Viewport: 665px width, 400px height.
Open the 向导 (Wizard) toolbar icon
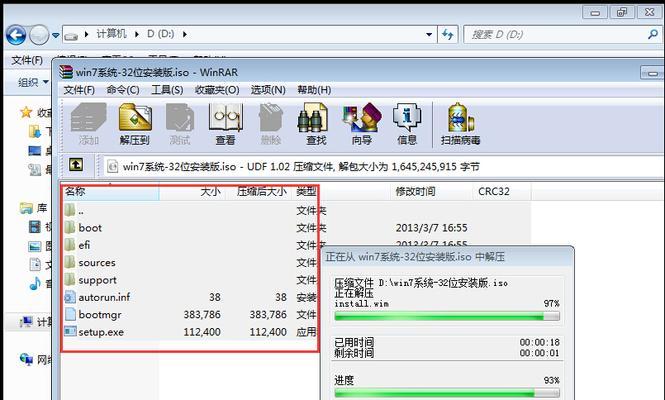(362, 123)
